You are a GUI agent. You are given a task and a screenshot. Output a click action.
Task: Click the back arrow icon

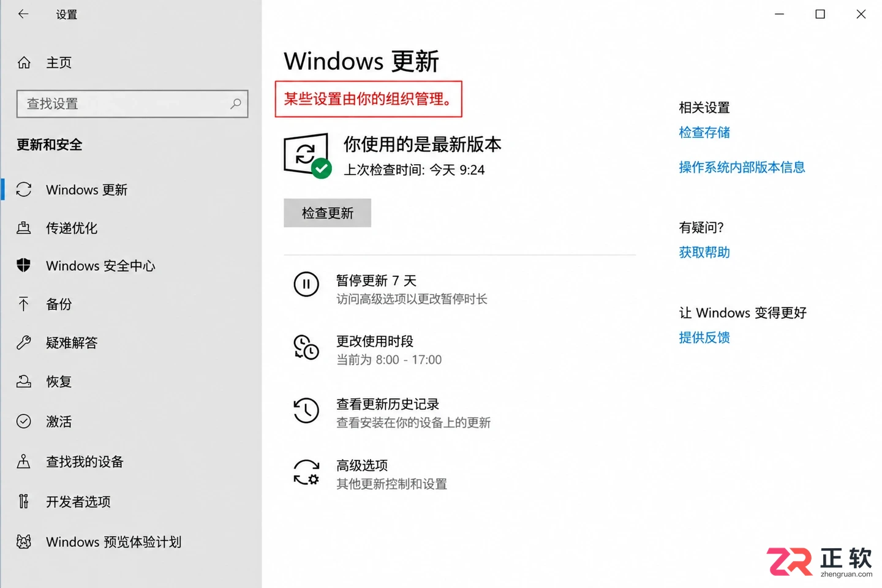pos(23,13)
